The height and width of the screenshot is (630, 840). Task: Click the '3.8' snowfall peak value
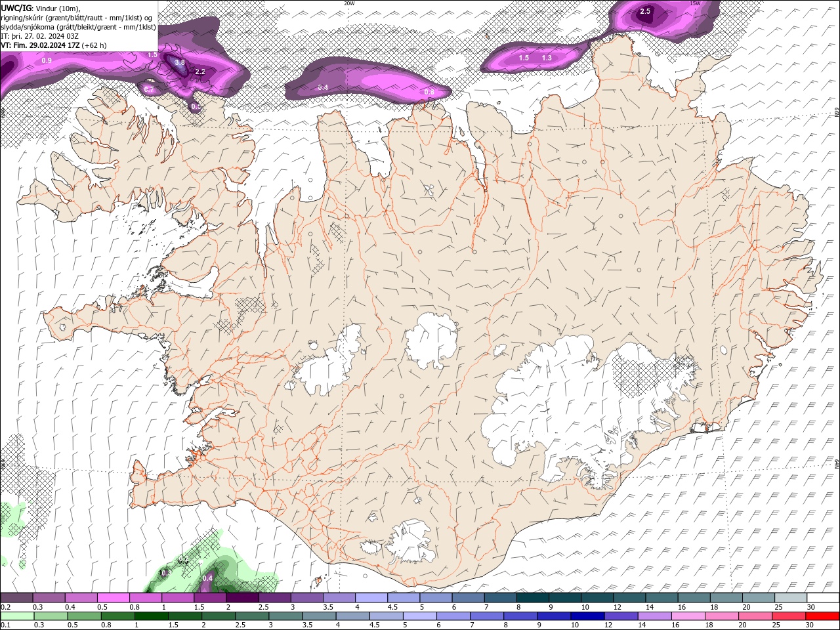coord(180,62)
